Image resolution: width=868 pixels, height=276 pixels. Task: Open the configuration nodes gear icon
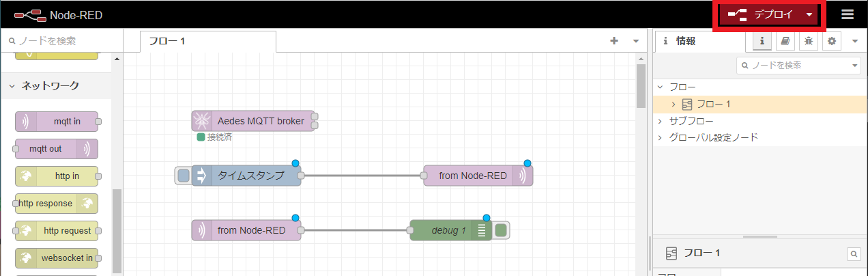(x=831, y=41)
